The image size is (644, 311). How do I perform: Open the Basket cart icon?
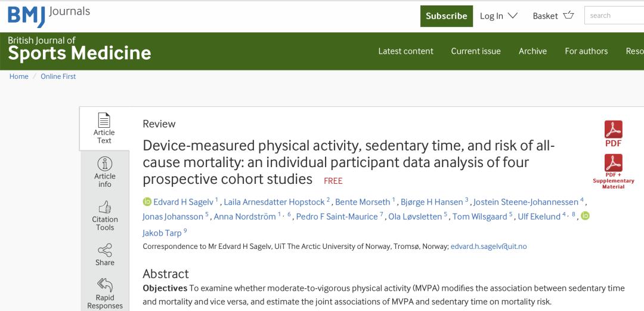coord(568,16)
